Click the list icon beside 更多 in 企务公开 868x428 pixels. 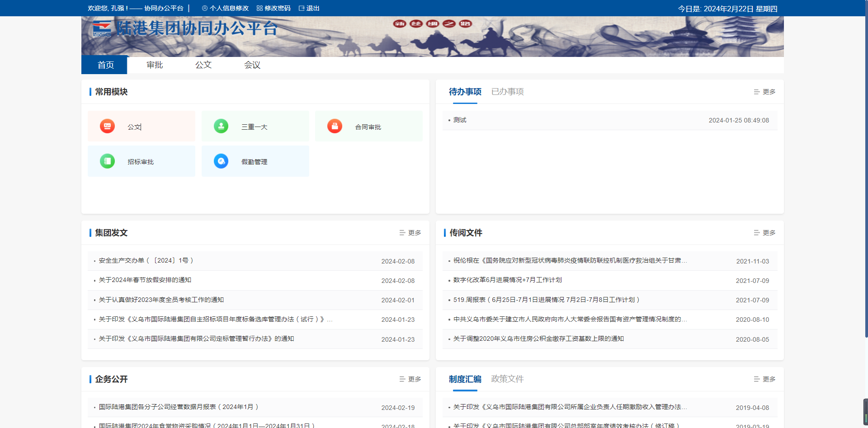pos(402,379)
